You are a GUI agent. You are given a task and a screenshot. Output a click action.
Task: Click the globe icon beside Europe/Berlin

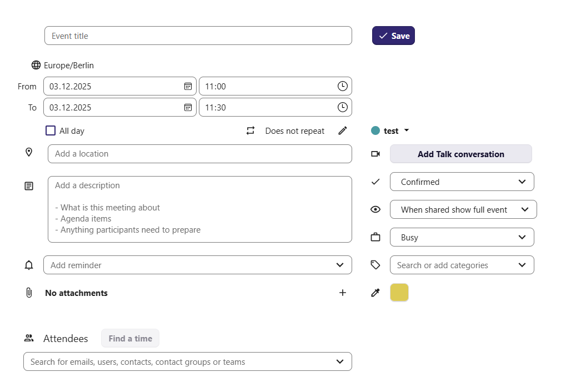pos(36,65)
